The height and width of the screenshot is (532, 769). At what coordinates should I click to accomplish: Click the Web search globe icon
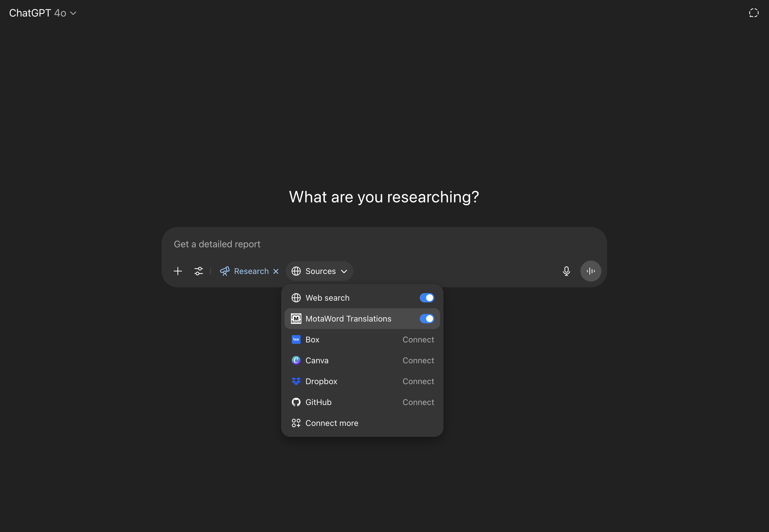point(296,298)
